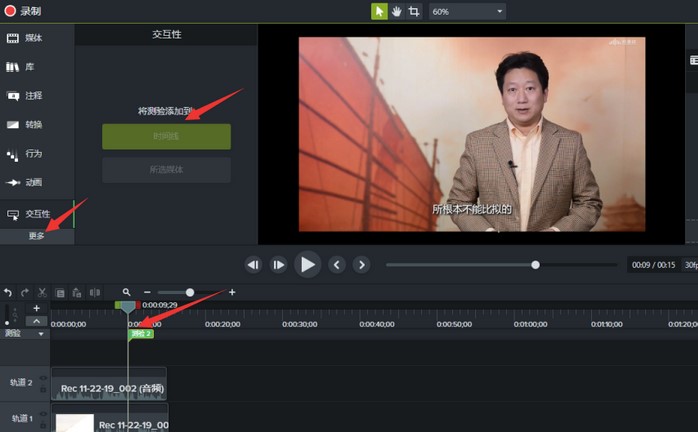Click the timeline zoom in plus icon
Screen dimensions: 698x432
click(232, 292)
